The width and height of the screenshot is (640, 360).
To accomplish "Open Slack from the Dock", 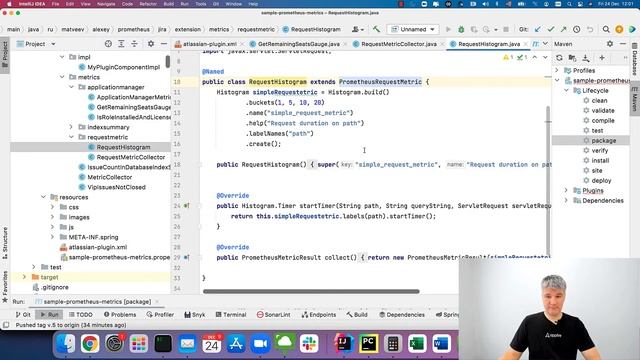I will pyautogui.click(x=309, y=343).
